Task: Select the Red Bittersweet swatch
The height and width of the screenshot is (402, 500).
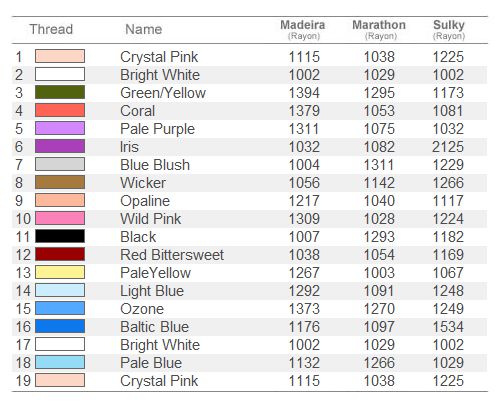Action: (x=60, y=254)
